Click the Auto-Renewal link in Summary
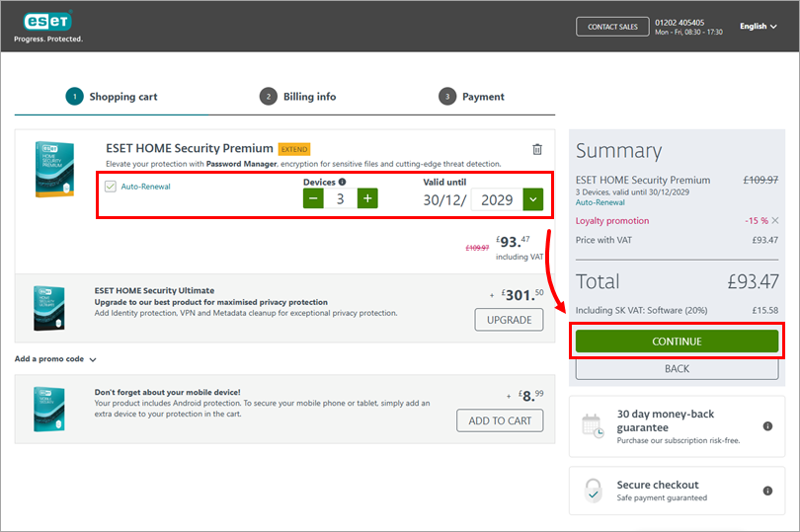Viewport: 800px width, 532px height. (600, 202)
